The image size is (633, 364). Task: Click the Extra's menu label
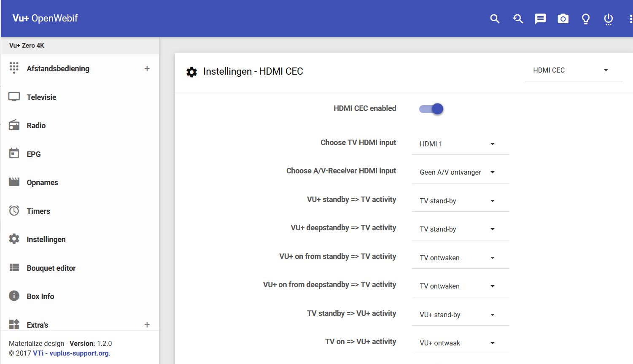38,325
